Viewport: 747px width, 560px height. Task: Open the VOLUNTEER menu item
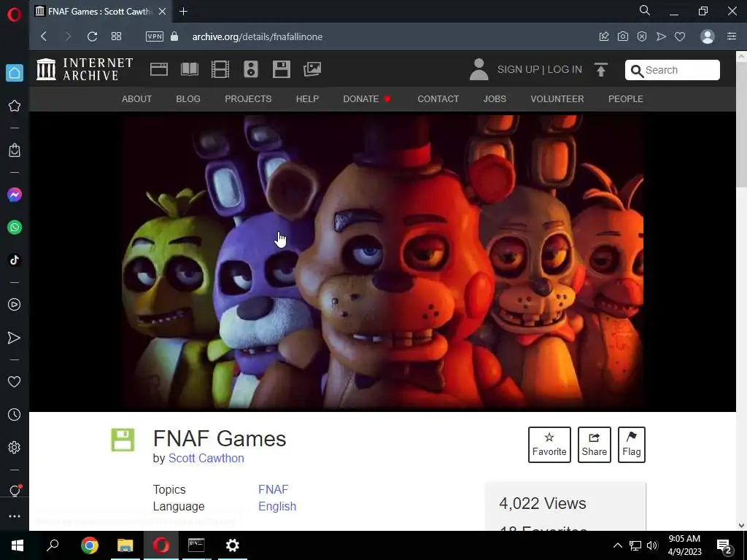coord(557,99)
